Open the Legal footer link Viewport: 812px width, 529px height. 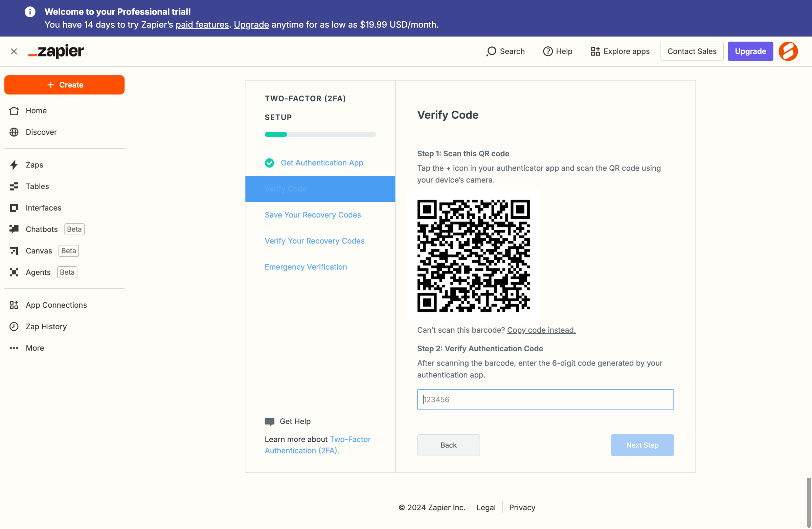click(x=486, y=508)
